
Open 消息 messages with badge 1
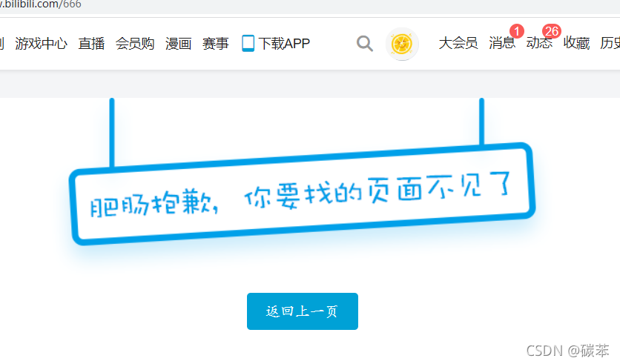[502, 43]
